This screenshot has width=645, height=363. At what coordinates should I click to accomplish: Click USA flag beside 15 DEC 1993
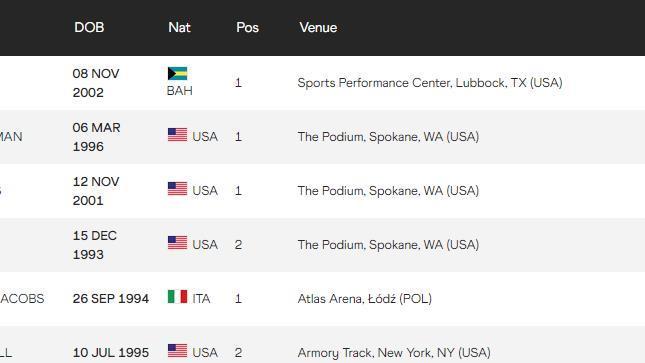coord(177,242)
